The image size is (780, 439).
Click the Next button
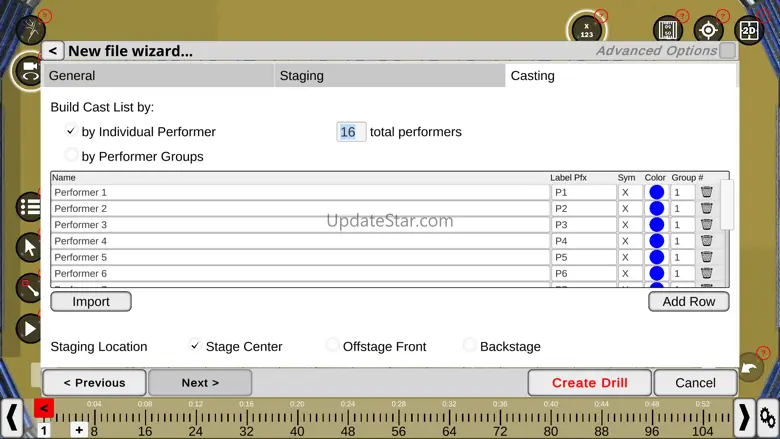(x=200, y=383)
